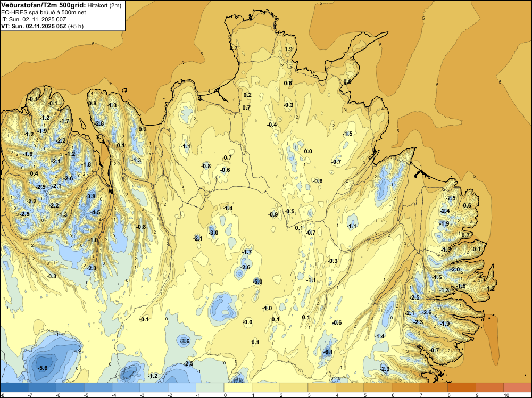Click the temperature value -0.4 on the map
This screenshot has width=532, height=398.
272,125
